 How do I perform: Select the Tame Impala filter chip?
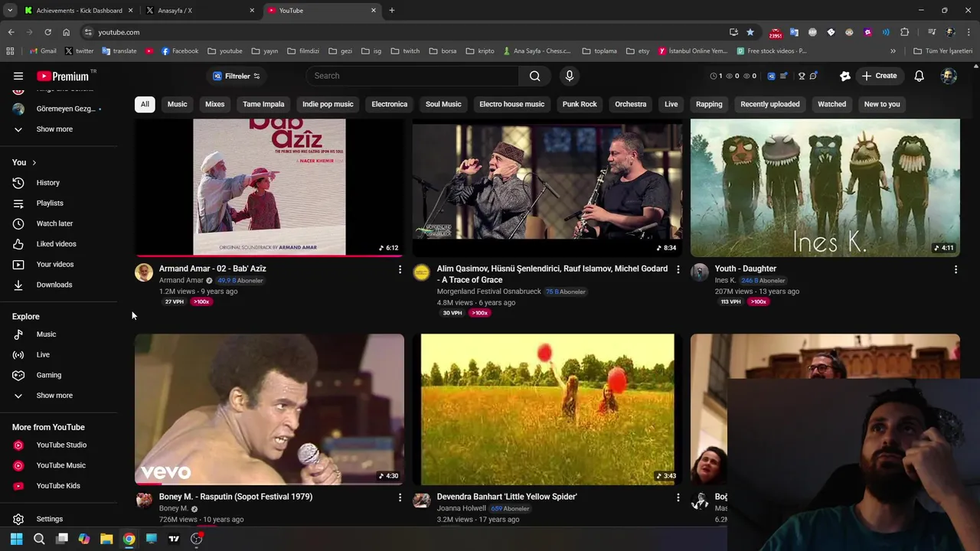click(x=263, y=104)
